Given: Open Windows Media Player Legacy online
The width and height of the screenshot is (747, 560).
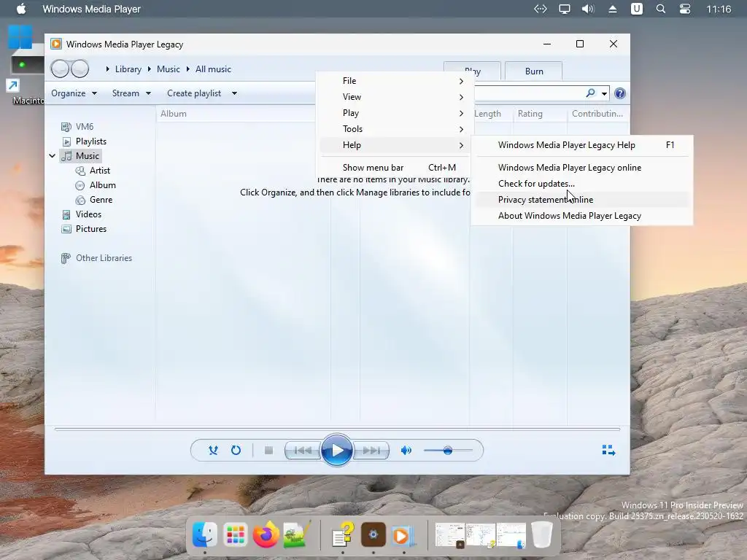Looking at the screenshot, I should tap(581, 168).
